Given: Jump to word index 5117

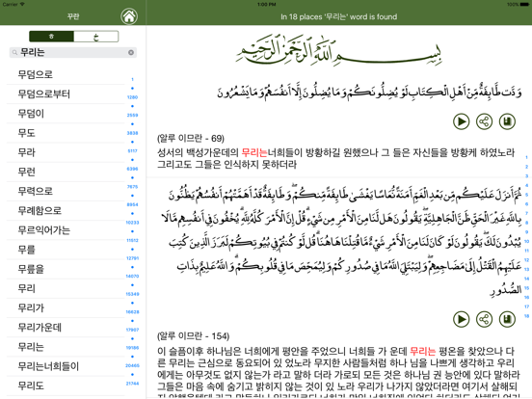Looking at the screenshot, I should coord(132,151).
